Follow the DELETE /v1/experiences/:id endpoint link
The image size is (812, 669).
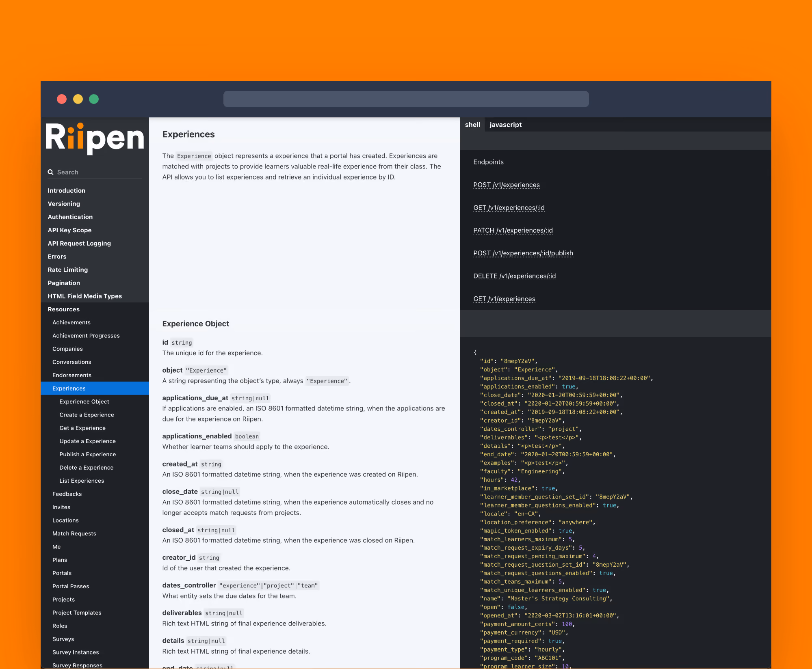coord(514,276)
